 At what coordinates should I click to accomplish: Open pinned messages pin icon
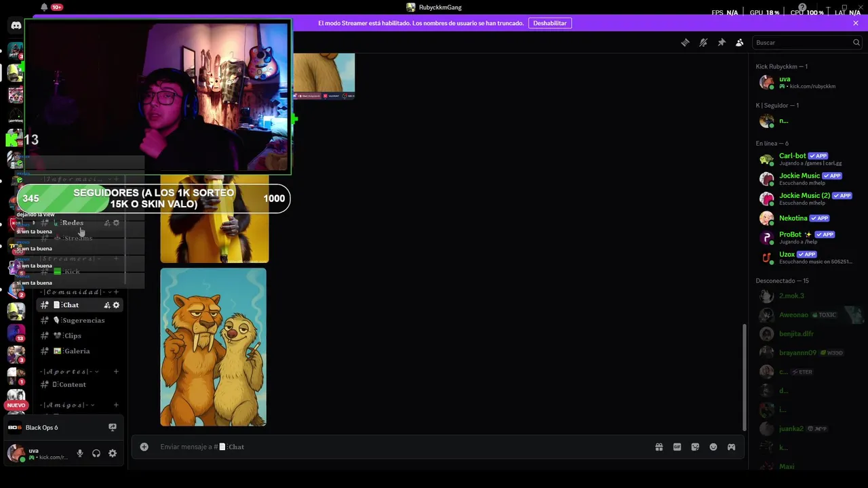tap(722, 42)
